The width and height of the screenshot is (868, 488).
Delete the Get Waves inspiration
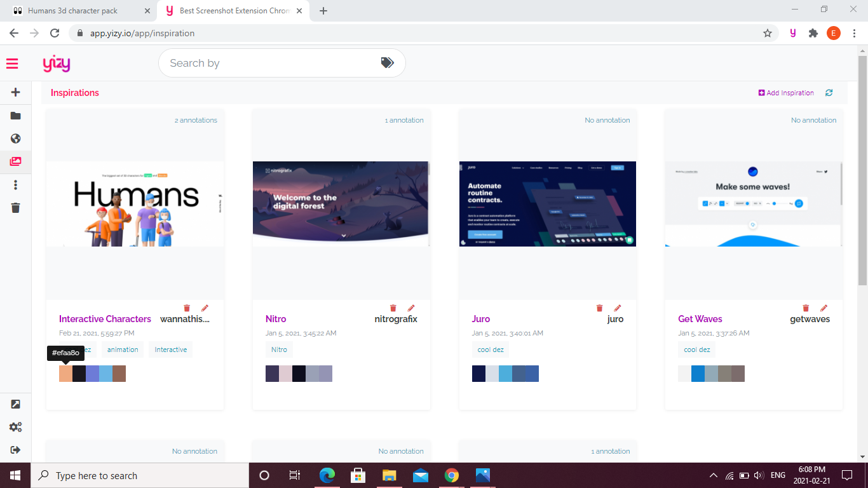806,308
